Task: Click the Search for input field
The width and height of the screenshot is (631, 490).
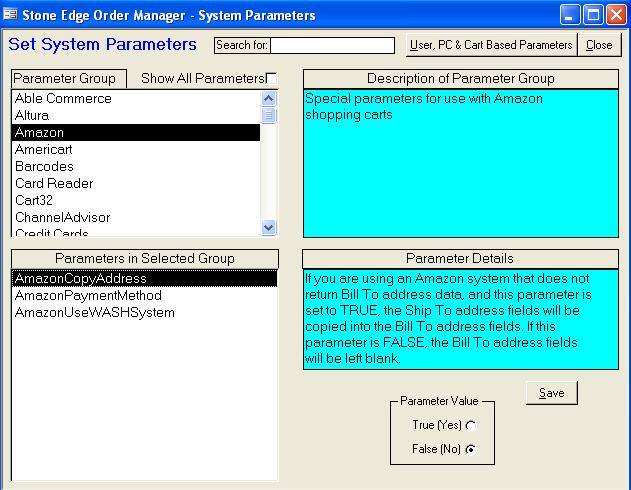Action: [x=332, y=45]
